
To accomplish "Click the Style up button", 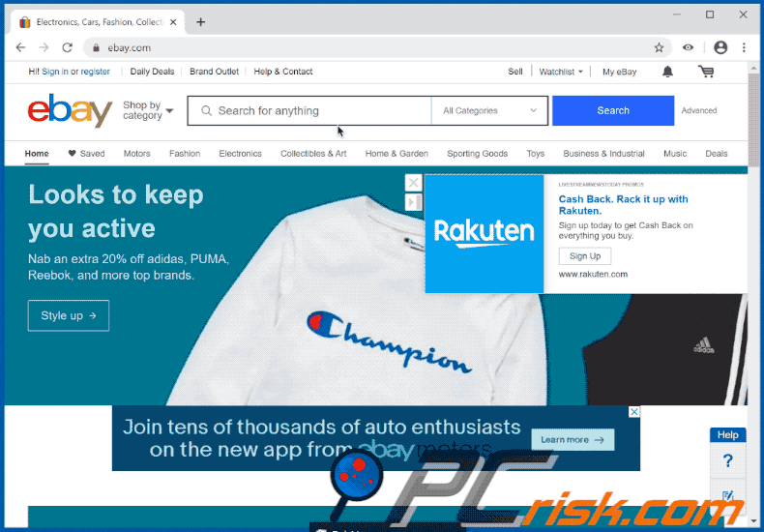I will [x=69, y=315].
